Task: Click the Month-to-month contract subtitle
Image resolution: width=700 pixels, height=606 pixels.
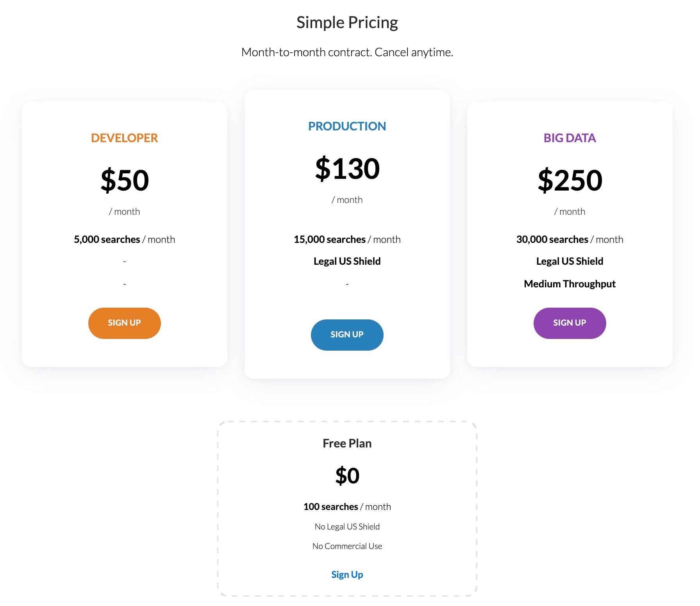Action: pyautogui.click(x=347, y=52)
